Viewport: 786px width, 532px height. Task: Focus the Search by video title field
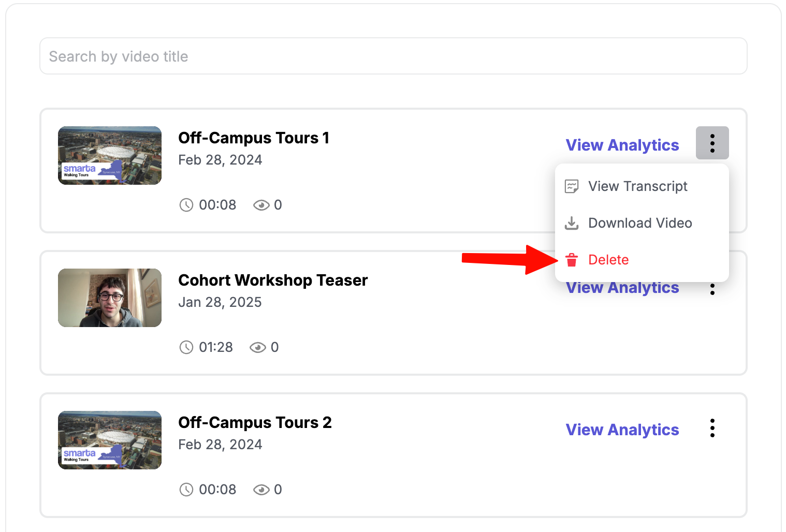393,56
